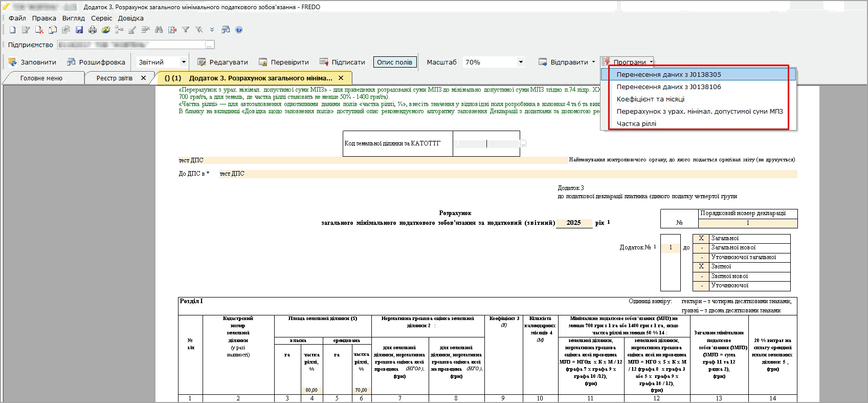Expand the Масштаб 70% dropdown
The width and height of the screenshot is (868, 403).
[x=521, y=62]
